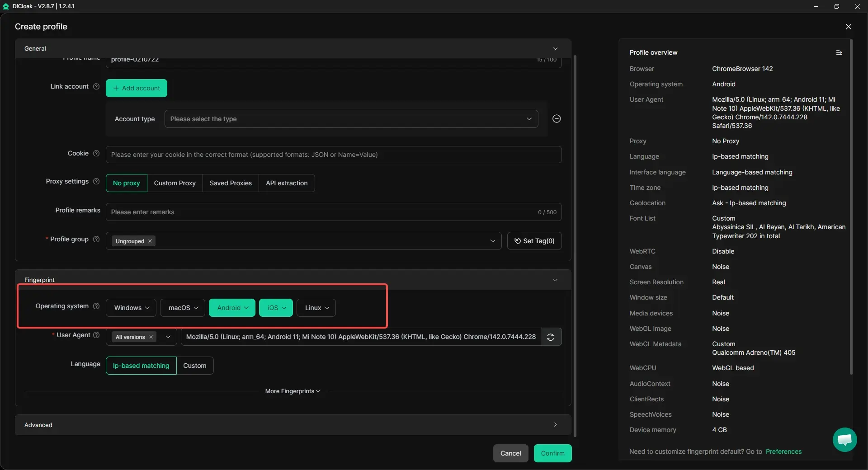Choose Custom Proxy setting
The image size is (868, 470).
point(175,183)
